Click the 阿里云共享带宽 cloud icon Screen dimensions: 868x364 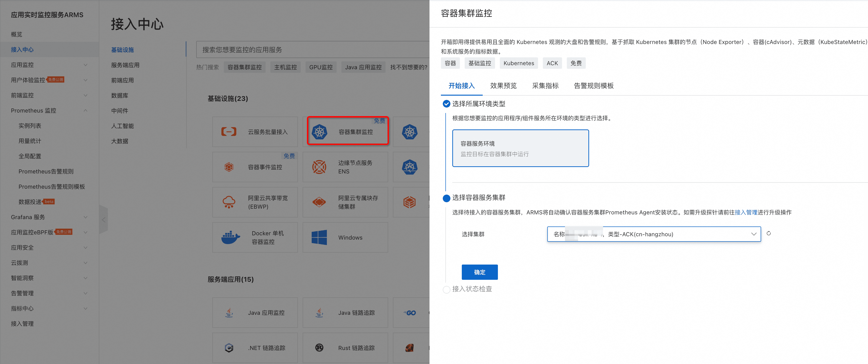(x=229, y=202)
